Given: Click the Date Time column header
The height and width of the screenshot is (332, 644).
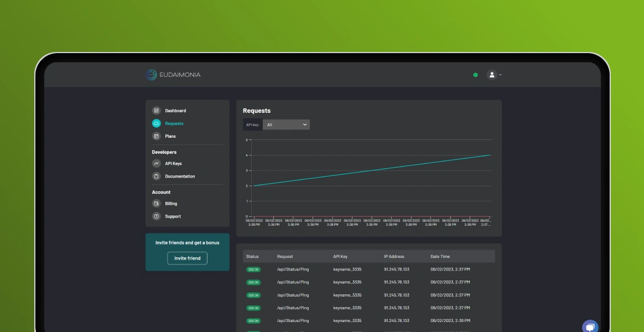Looking at the screenshot, I should pyautogui.click(x=440, y=256).
